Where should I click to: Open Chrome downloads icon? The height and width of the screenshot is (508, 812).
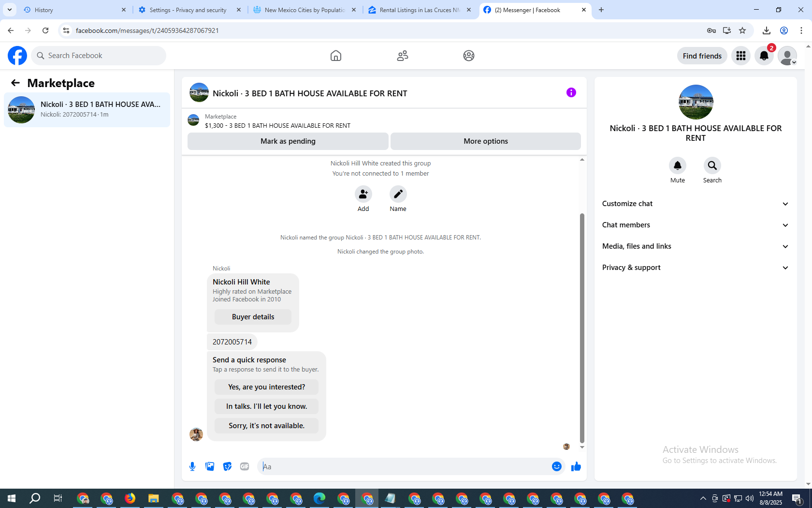pos(767,30)
